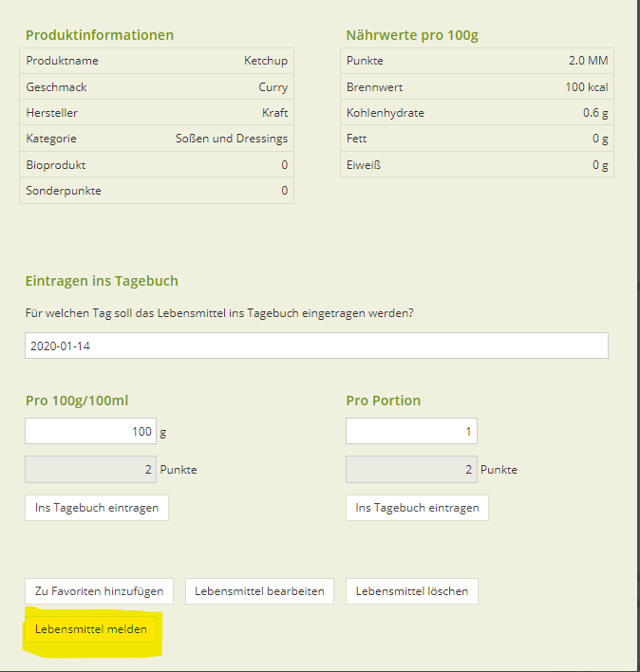Select the Brennwert row showing 100 kcal
Image resolution: width=640 pixels, height=672 pixels.
point(477,87)
